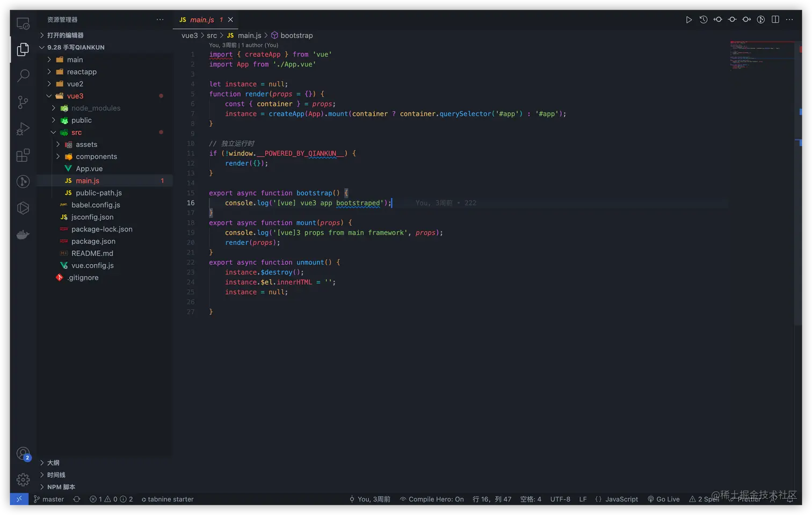The width and height of the screenshot is (812, 515).
Task: Open the Docker whale icon
Action: tap(23, 235)
